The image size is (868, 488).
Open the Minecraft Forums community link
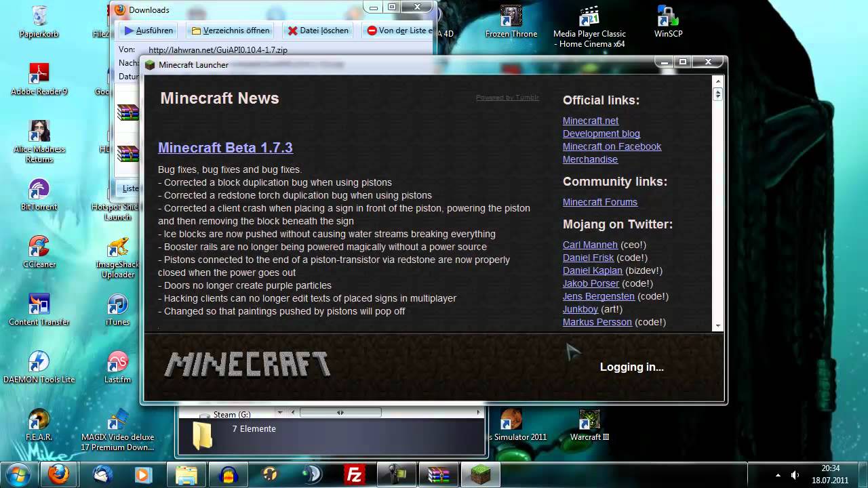click(x=600, y=202)
